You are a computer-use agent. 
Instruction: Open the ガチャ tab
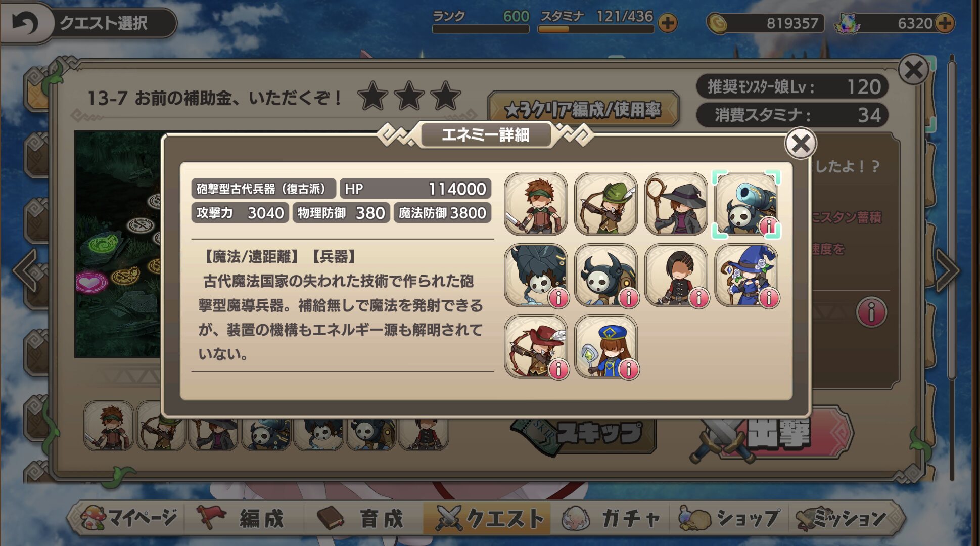[612, 518]
